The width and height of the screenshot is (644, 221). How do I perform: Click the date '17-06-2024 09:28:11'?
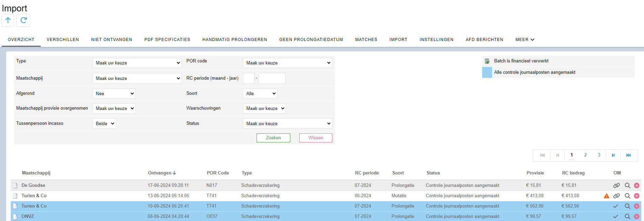[168, 185]
